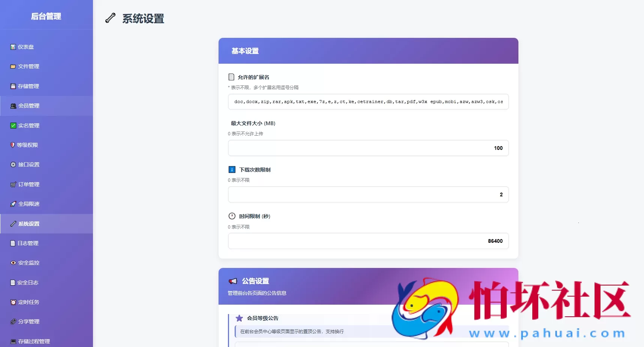Open 接口设置 using the gear icon
Image resolution: width=644 pixels, height=347 pixels.
(12, 165)
